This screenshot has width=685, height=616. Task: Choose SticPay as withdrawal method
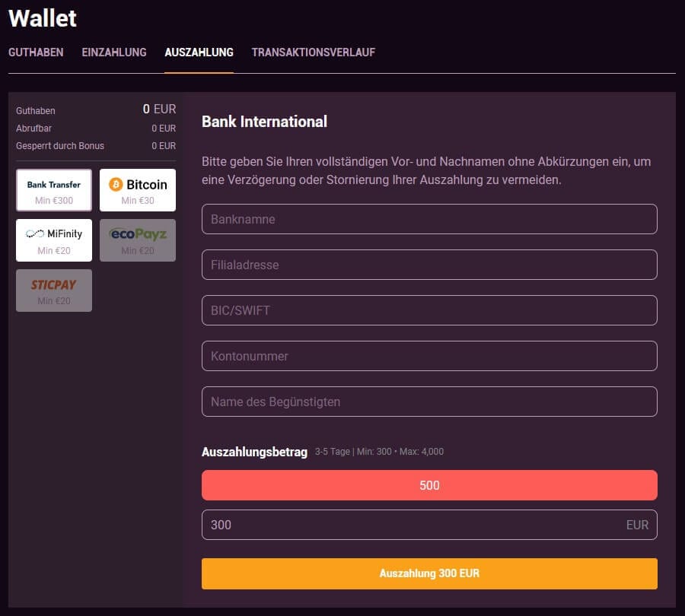tap(53, 290)
